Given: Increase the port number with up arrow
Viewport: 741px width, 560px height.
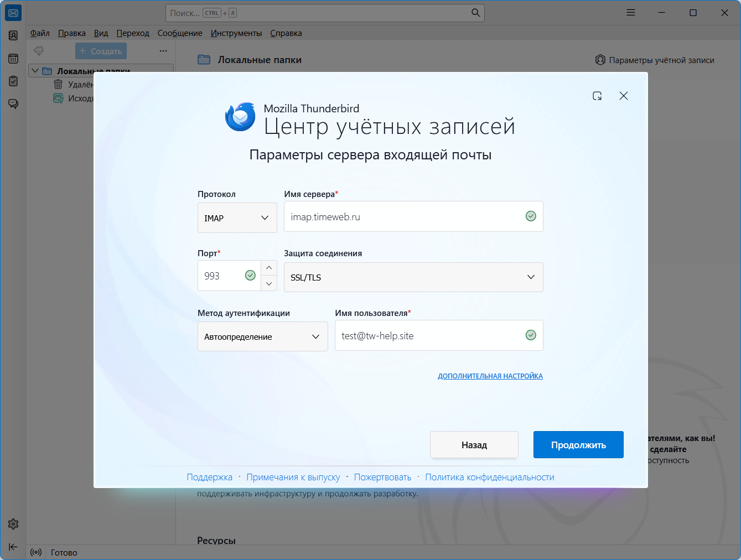Looking at the screenshot, I should [x=269, y=268].
